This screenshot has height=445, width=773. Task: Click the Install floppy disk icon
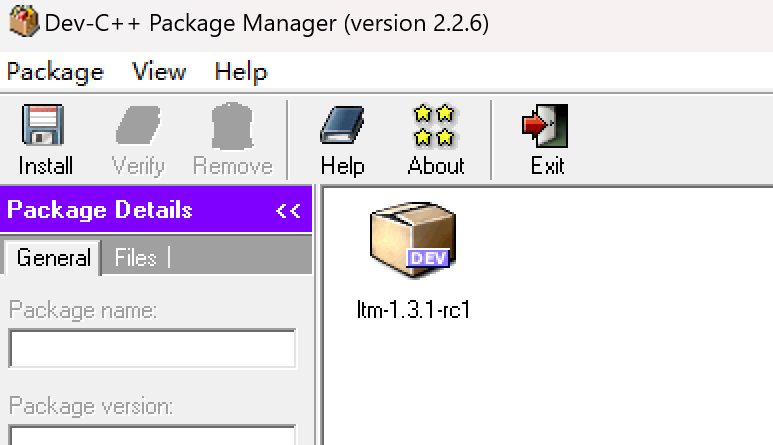43,125
